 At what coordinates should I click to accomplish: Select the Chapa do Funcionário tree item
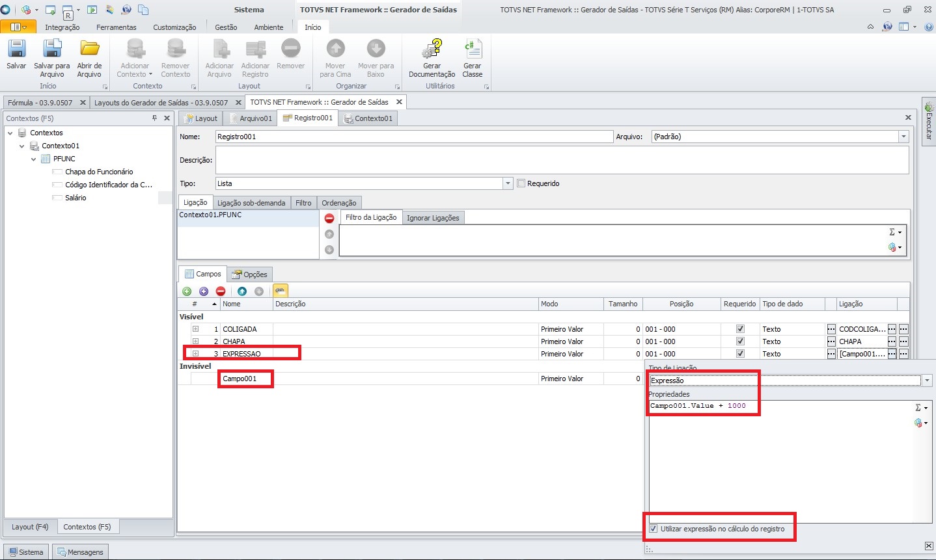(99, 172)
